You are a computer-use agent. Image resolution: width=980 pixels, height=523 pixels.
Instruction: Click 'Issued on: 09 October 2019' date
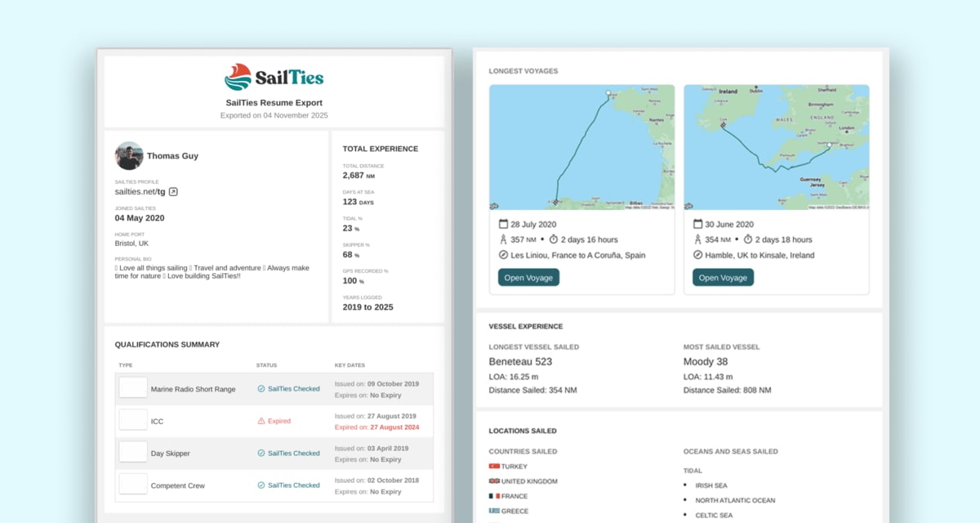tap(376, 384)
